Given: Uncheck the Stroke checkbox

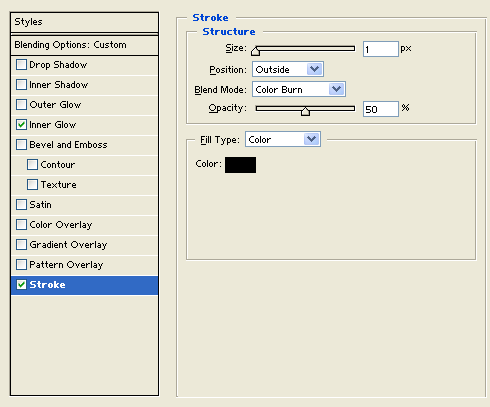Looking at the screenshot, I should point(21,285).
